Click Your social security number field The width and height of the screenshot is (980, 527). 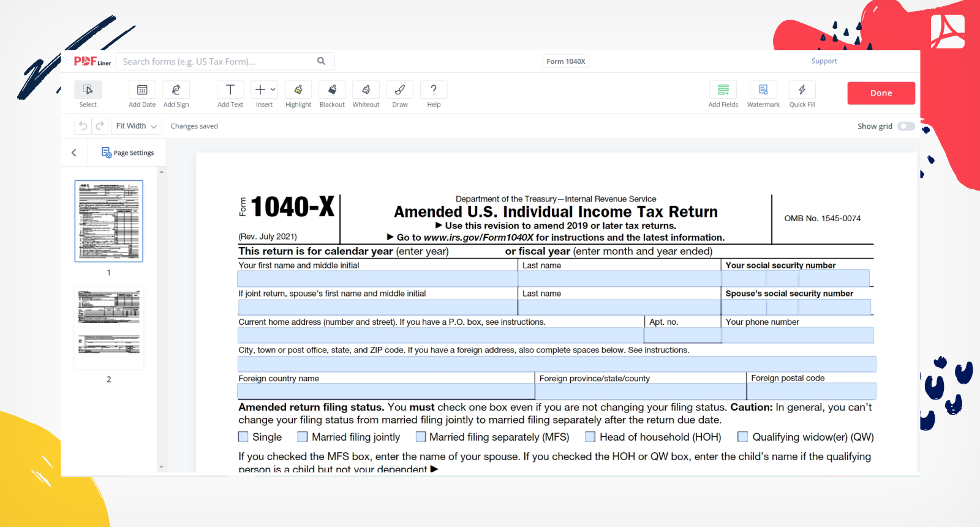coord(796,279)
